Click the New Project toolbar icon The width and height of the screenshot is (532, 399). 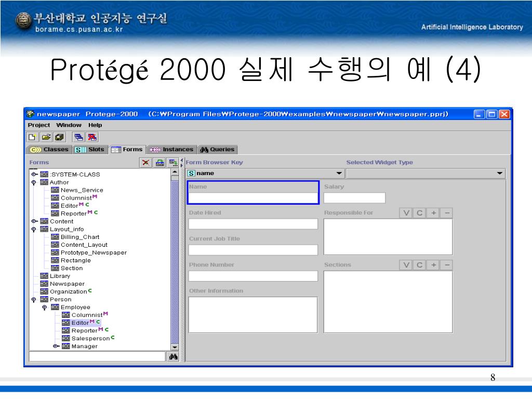point(32,137)
